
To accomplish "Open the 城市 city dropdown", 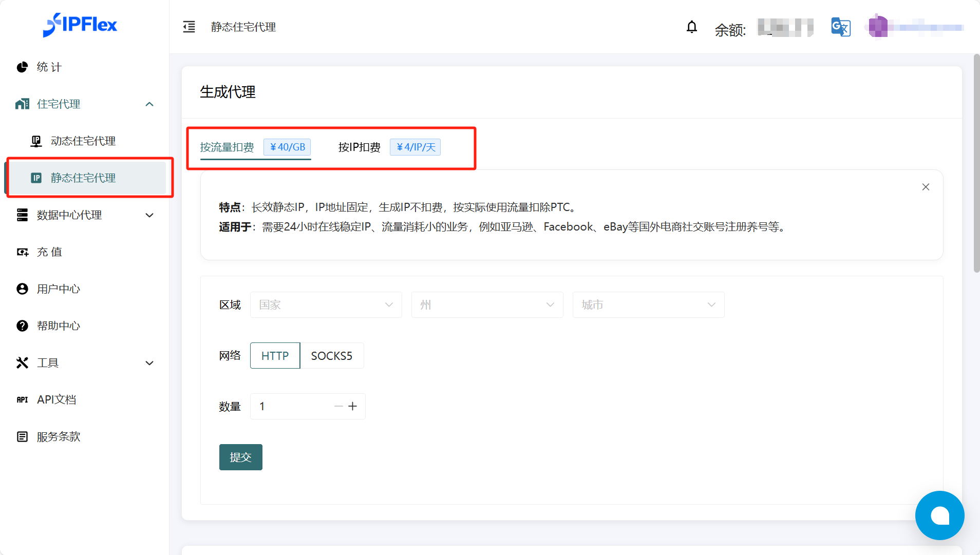I will (648, 305).
